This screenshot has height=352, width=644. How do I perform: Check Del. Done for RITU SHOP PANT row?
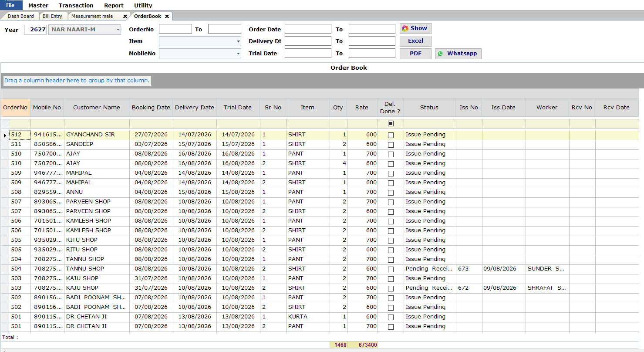[391, 240]
